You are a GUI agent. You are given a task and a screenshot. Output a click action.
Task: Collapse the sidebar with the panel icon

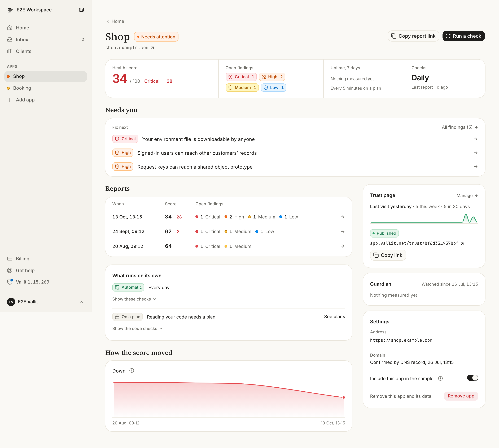click(x=81, y=10)
